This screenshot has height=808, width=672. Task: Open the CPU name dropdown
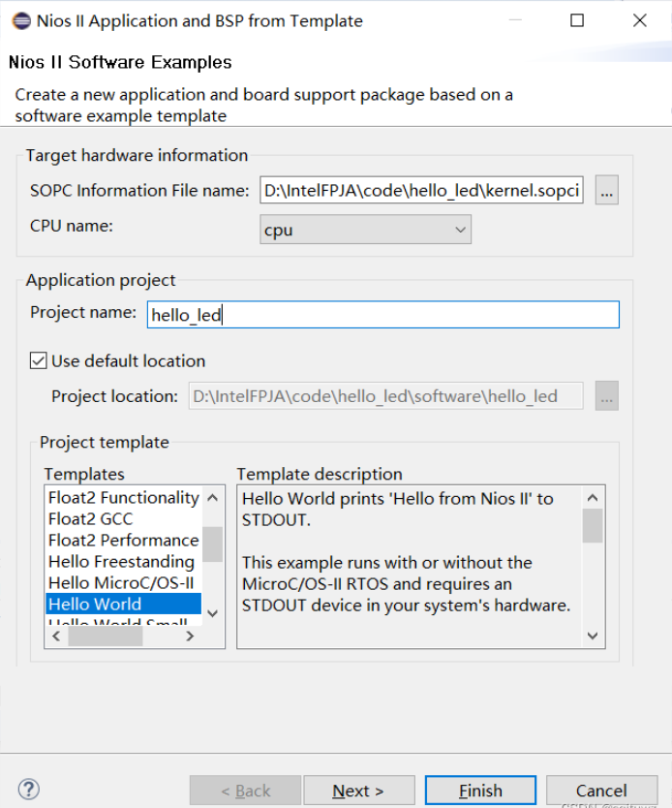pyautogui.click(x=365, y=231)
